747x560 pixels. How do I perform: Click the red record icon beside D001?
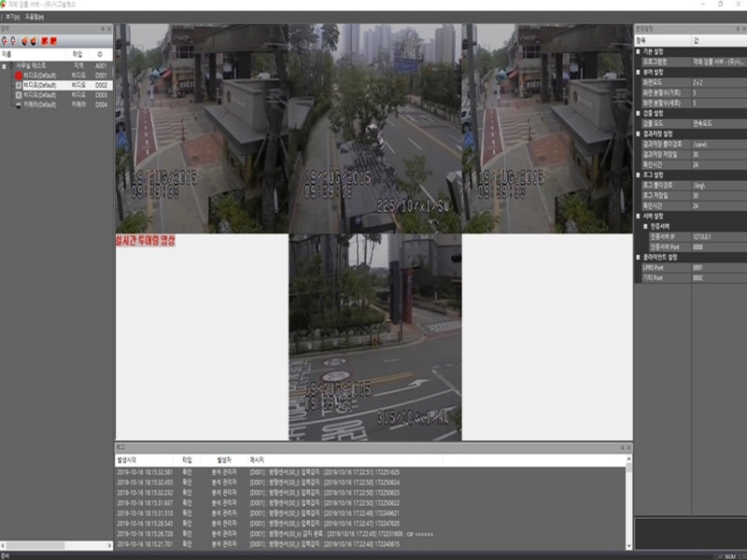pos(18,75)
